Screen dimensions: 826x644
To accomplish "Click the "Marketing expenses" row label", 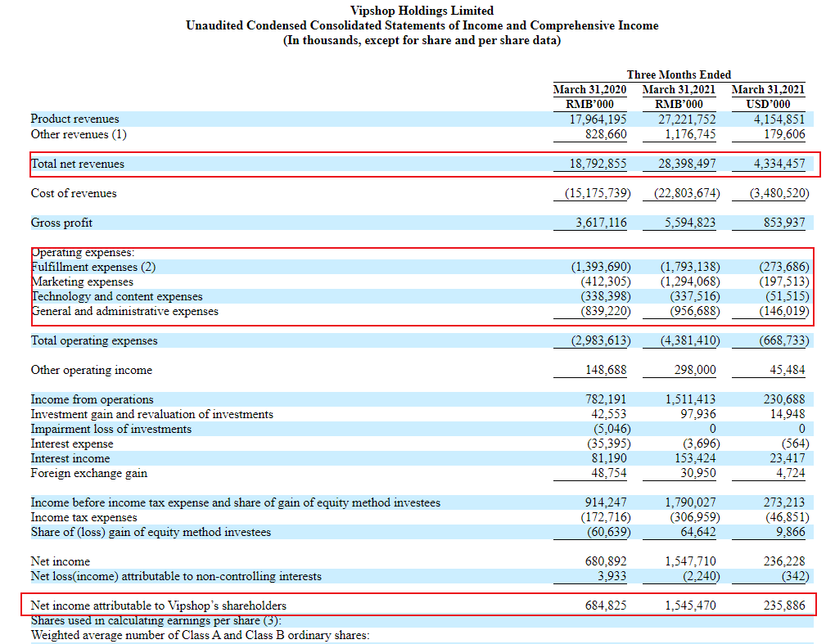I will (x=82, y=281).
